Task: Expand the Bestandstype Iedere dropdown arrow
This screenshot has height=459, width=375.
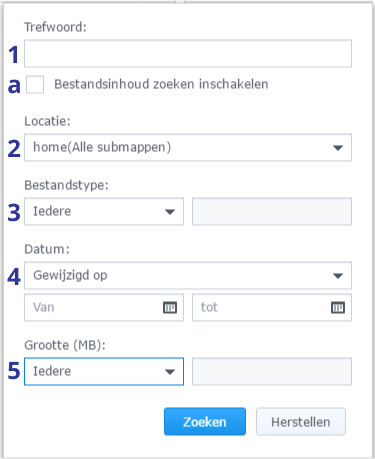Action: click(170, 212)
